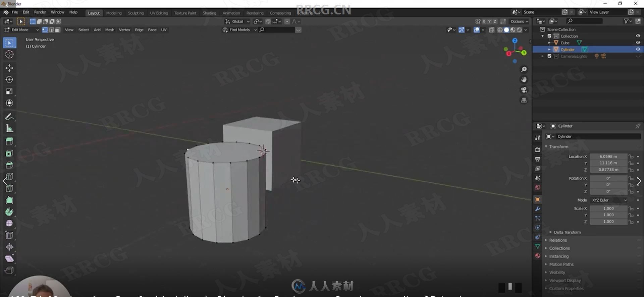The width and height of the screenshot is (644, 297).
Task: Click the pan view hand icon
Action: pyautogui.click(x=524, y=79)
